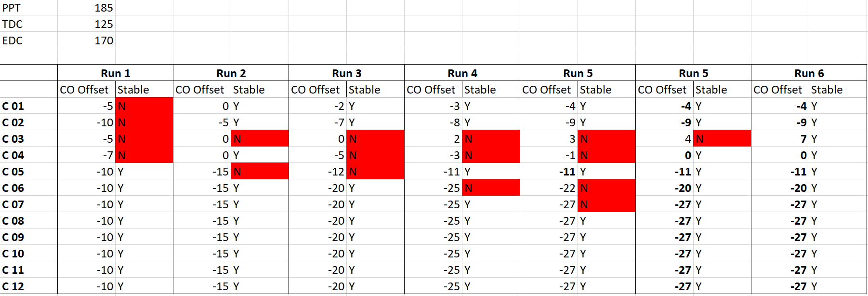The height and width of the screenshot is (296, 868).
Task: Click the Run 6 column header
Action: pos(809,73)
